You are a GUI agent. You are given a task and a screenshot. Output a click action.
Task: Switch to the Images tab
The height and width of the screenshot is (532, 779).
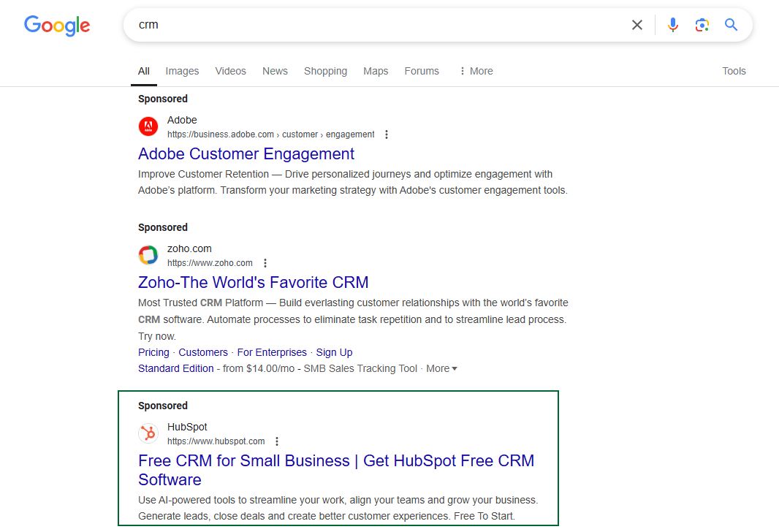pos(182,71)
